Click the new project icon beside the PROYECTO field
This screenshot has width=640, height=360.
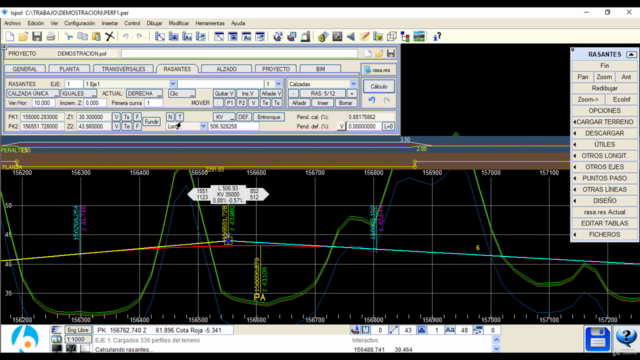(368, 53)
